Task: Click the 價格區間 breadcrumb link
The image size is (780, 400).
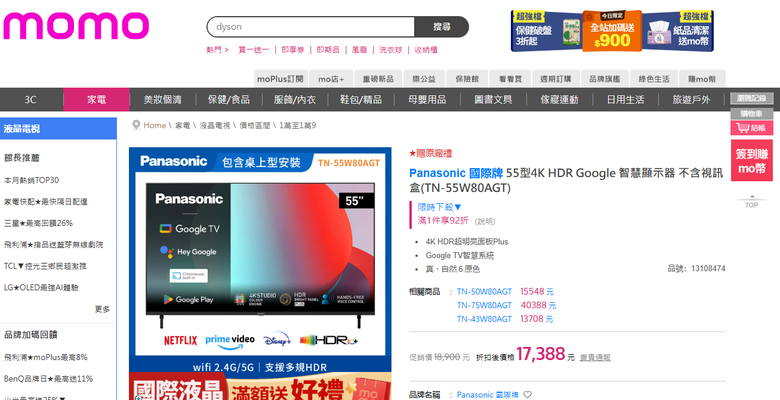Action: (x=255, y=125)
